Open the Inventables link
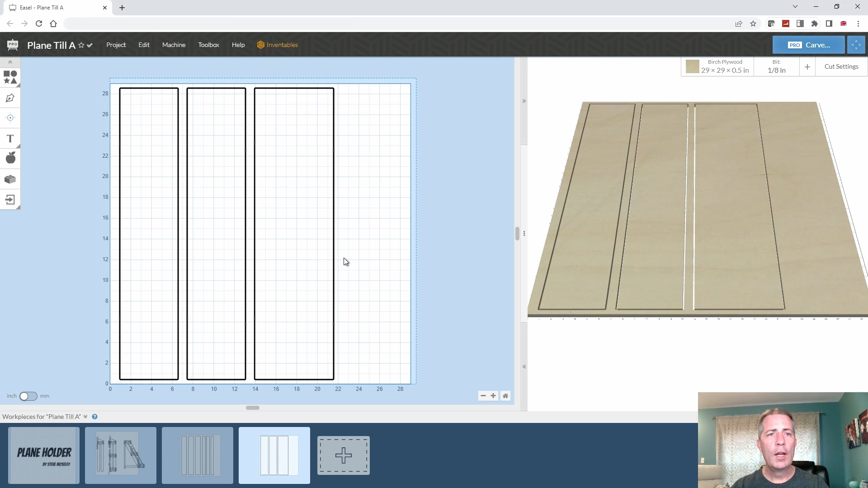 point(277,45)
